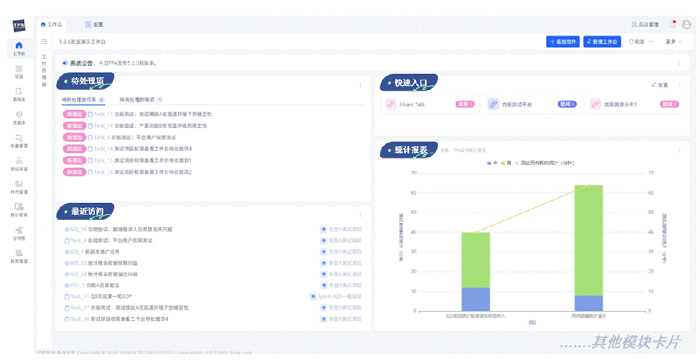Open the three-dot menu of 统计报表 card
Viewport: 700px width, 360px height.
[x=679, y=150]
